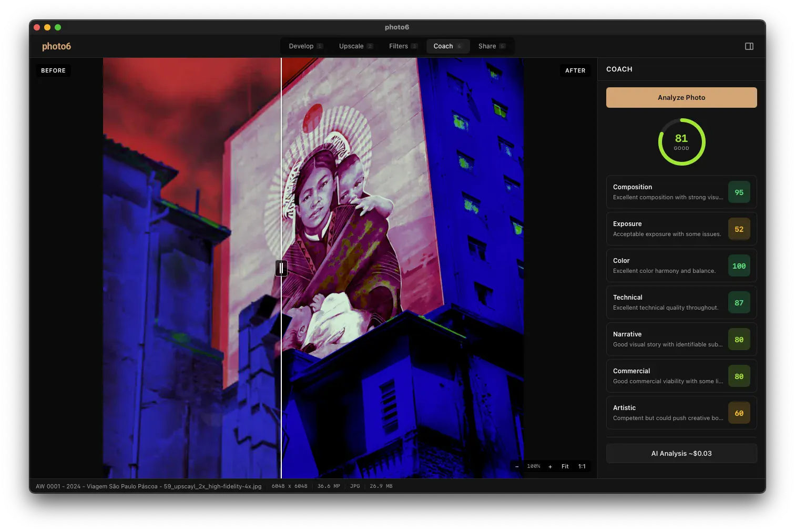Open the Exposure score card
Viewport: 795px width, 532px height.
681,229
